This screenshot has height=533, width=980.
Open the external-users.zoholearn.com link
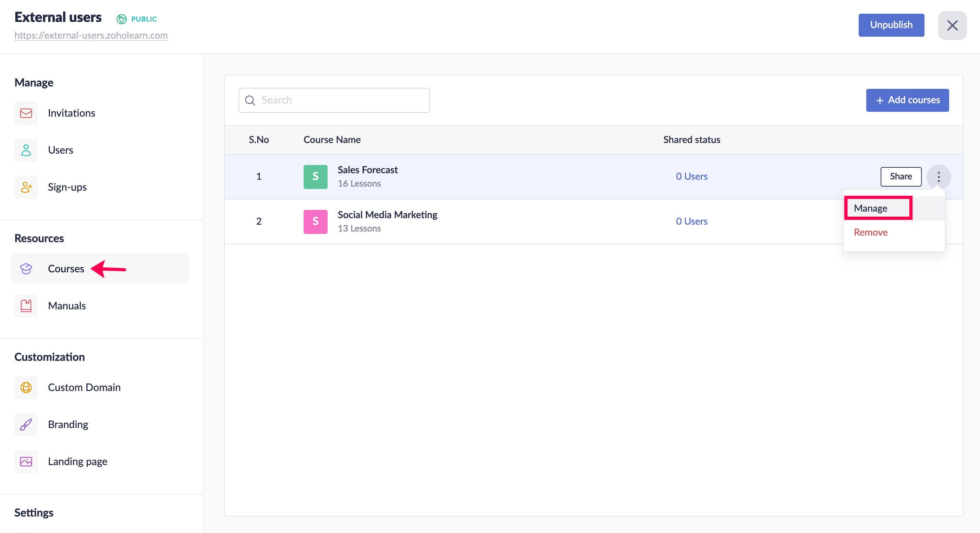click(91, 35)
